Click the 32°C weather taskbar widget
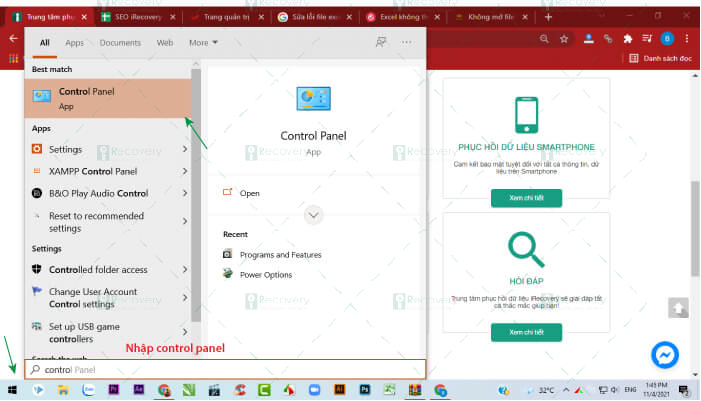This screenshot has height=401, width=701. (541, 390)
